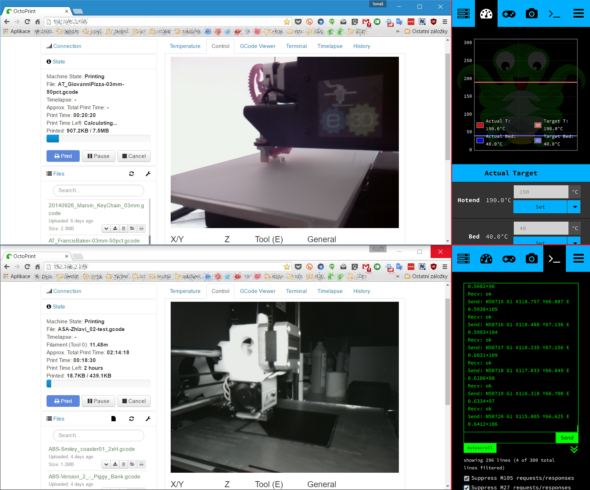Click Cancel button in top OctoPrint window
This screenshot has height=490, width=590.
(134, 156)
